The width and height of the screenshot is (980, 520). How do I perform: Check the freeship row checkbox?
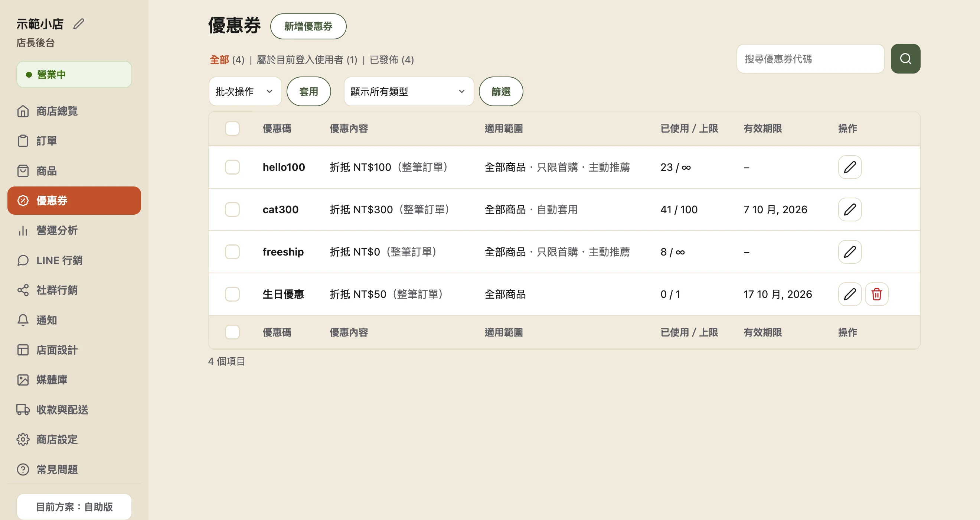[x=232, y=251]
